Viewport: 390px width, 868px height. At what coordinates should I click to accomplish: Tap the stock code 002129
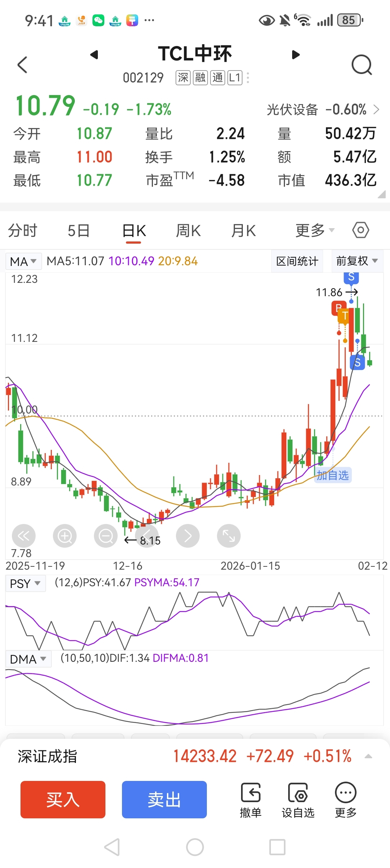143,78
